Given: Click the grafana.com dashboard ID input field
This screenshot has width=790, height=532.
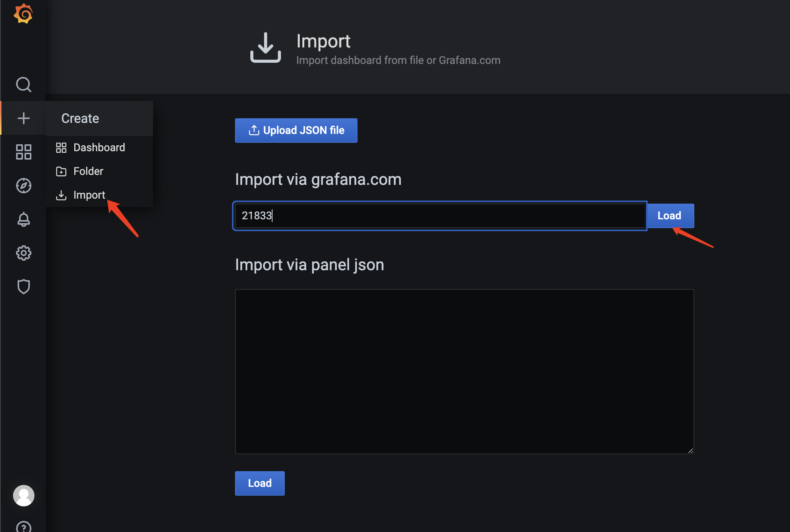Looking at the screenshot, I should [439, 216].
